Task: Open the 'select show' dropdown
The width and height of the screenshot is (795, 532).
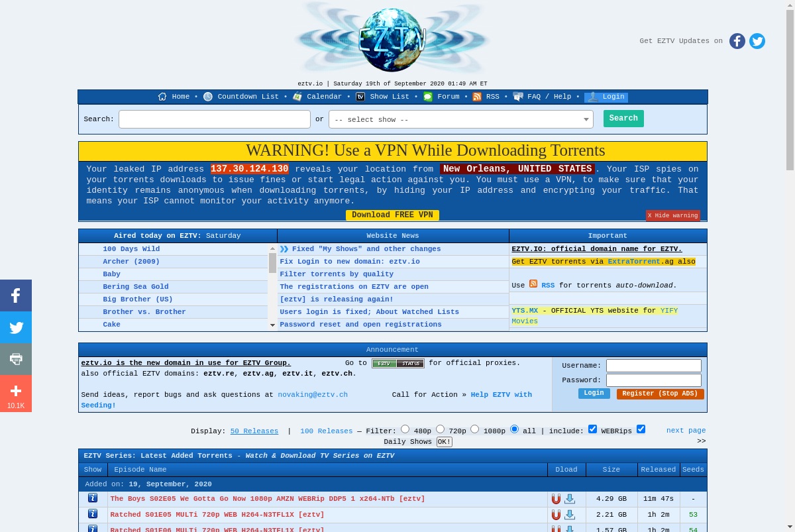Action: tap(461, 119)
